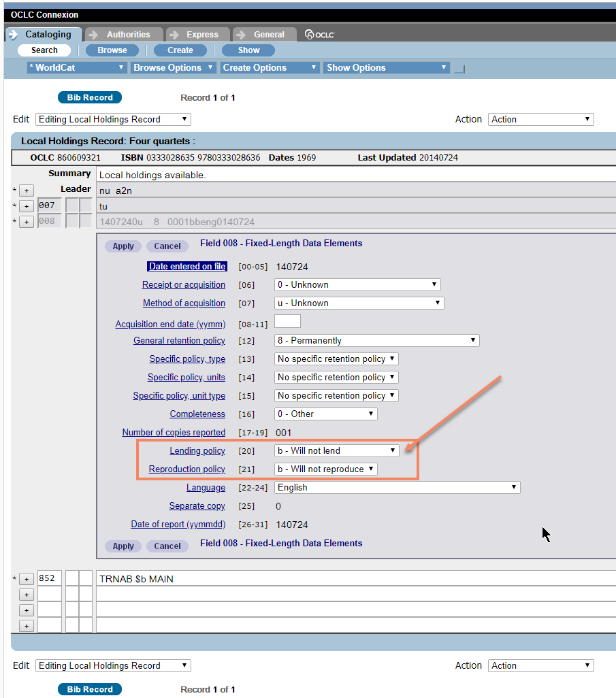Click the plus button beside Leader row
Image resolution: width=616 pixels, height=698 pixels.
27,190
